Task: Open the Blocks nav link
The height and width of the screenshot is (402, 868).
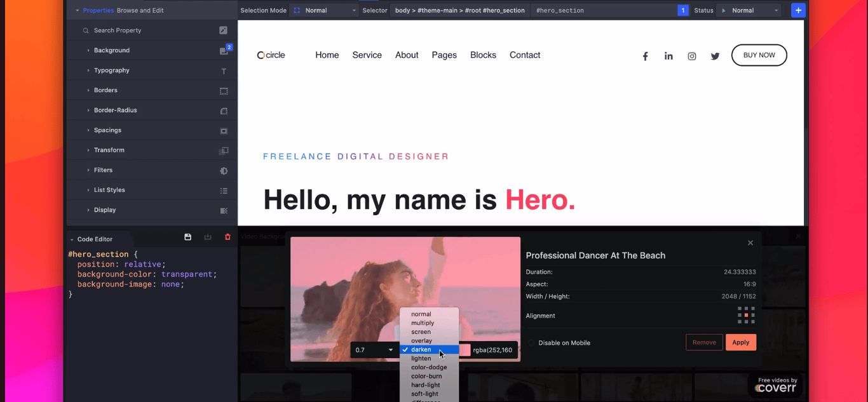Action: coord(483,55)
